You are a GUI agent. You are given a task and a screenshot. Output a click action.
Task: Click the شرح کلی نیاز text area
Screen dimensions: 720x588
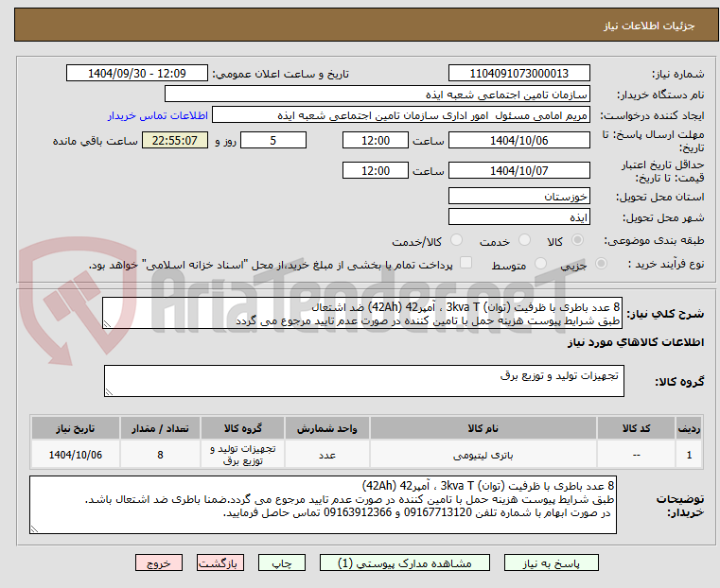(x=362, y=313)
